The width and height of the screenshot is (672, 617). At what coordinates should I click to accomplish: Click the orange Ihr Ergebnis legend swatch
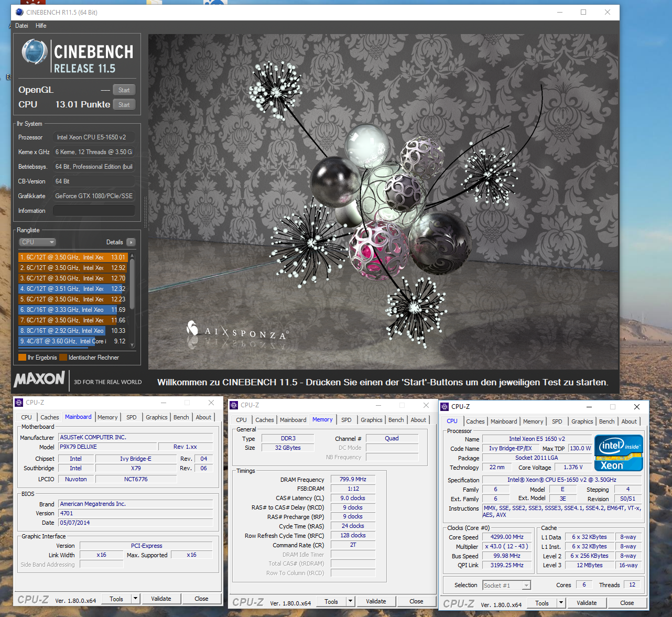tap(22, 358)
